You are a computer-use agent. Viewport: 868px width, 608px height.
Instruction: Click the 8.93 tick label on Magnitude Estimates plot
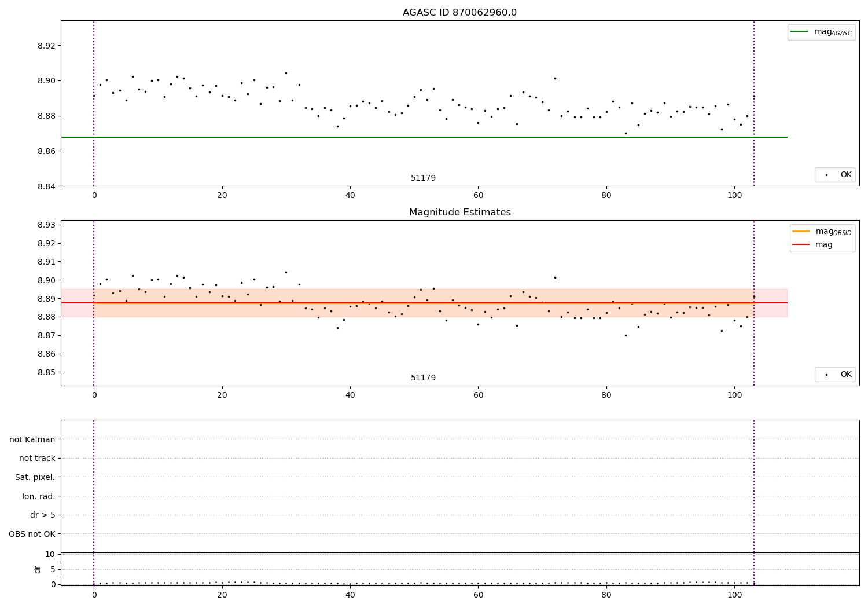(x=46, y=225)
